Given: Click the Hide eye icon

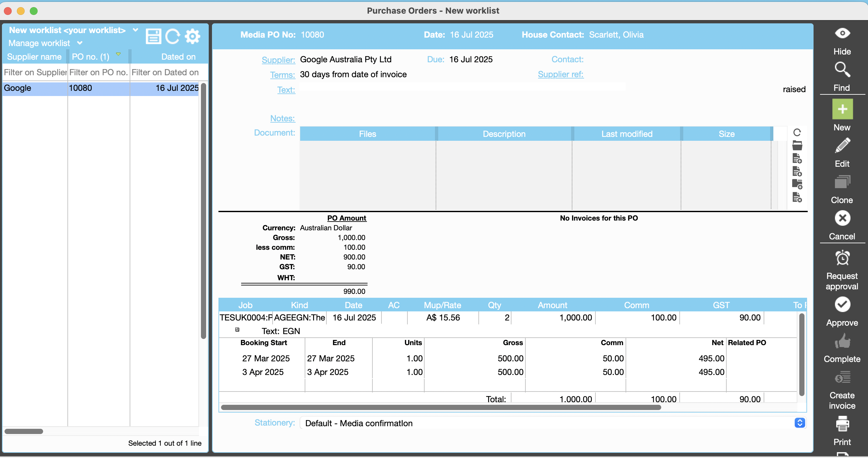Looking at the screenshot, I should [x=842, y=33].
